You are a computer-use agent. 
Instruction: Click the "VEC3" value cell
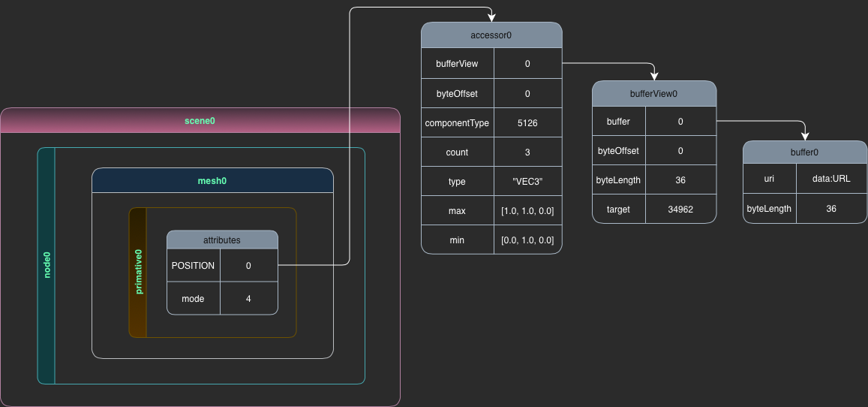click(527, 182)
